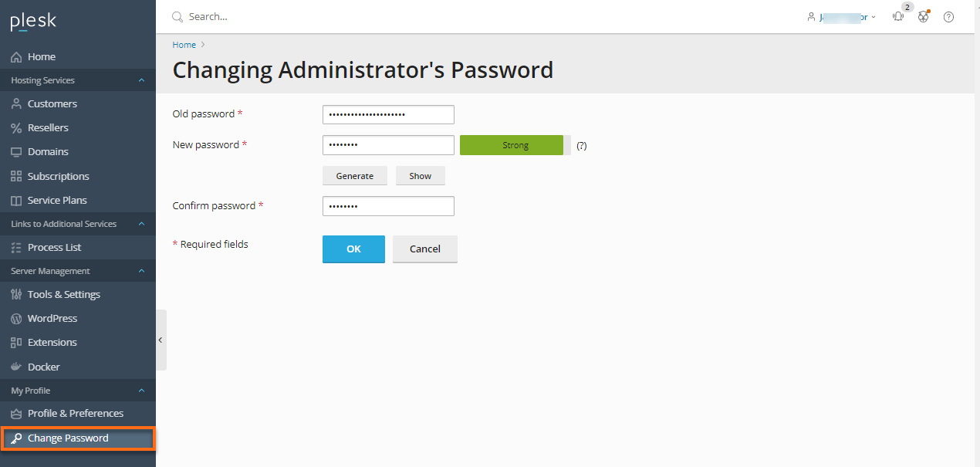The image size is (980, 467).
Task: Confirm the password change with OK
Action: (x=353, y=249)
